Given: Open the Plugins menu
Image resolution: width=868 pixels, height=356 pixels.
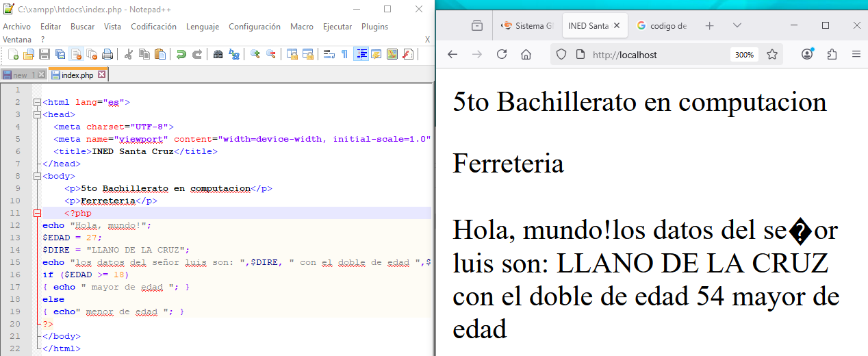Looking at the screenshot, I should click(x=374, y=27).
